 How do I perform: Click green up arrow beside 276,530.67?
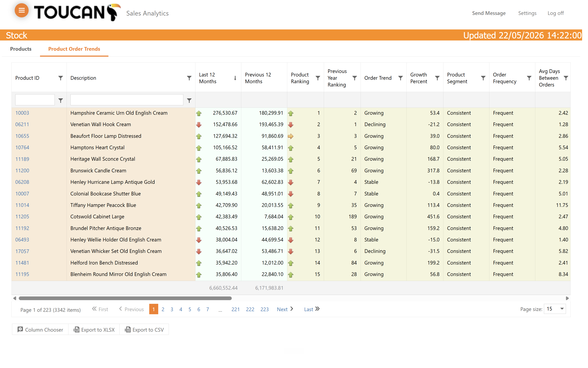point(199,113)
